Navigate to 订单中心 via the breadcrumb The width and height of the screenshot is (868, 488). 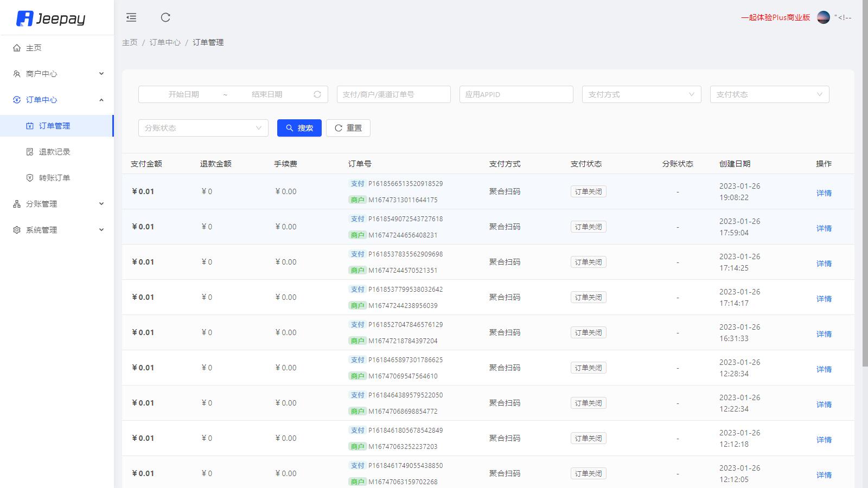click(x=165, y=42)
